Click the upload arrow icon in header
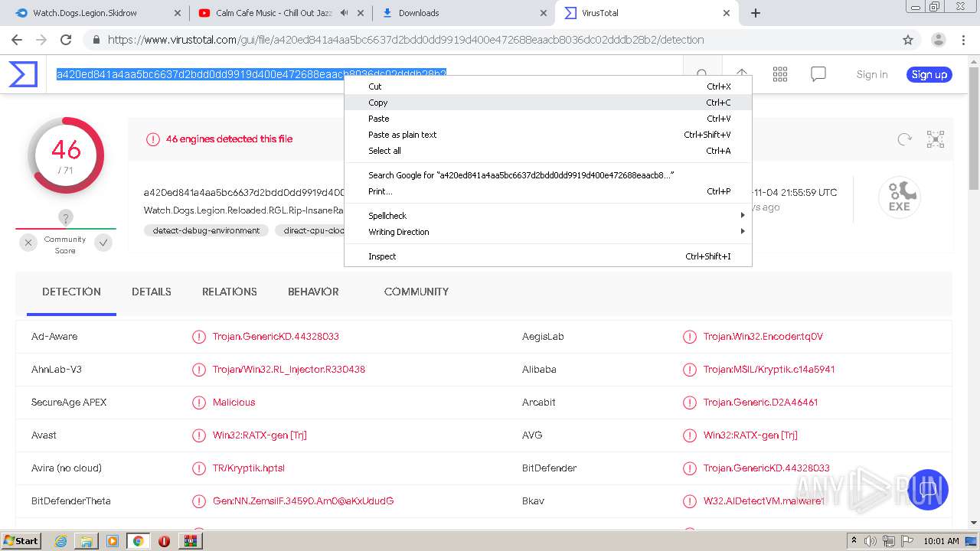The image size is (980, 551). (x=741, y=74)
